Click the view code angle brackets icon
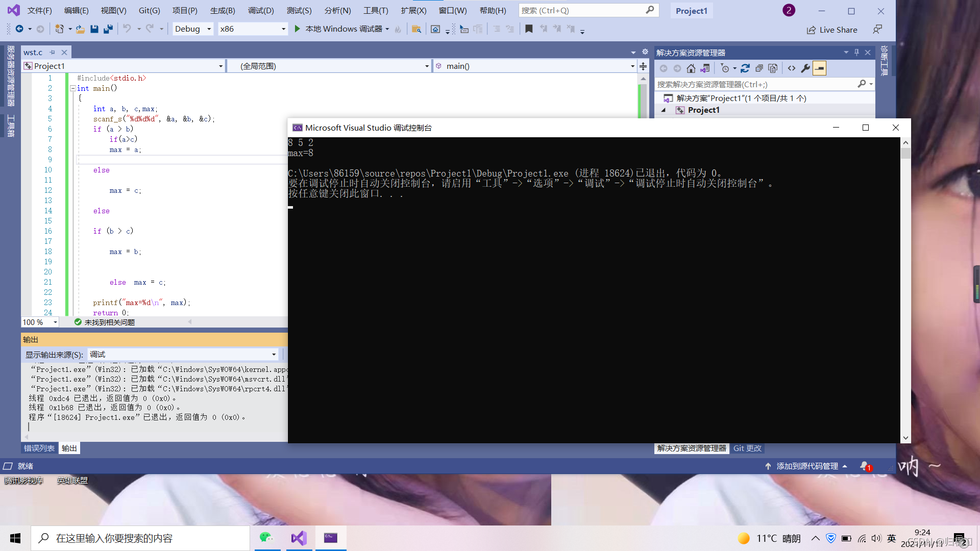The height and width of the screenshot is (551, 980). point(792,68)
